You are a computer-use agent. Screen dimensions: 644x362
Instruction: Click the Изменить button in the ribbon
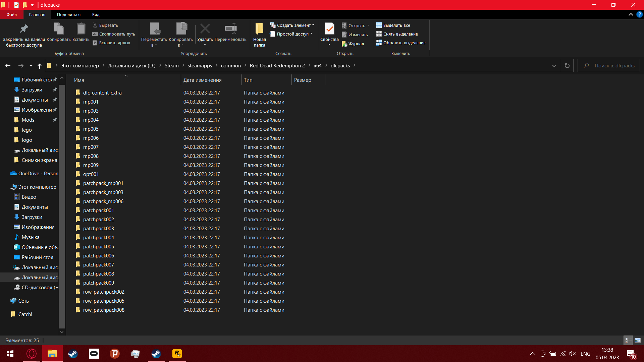click(x=355, y=35)
